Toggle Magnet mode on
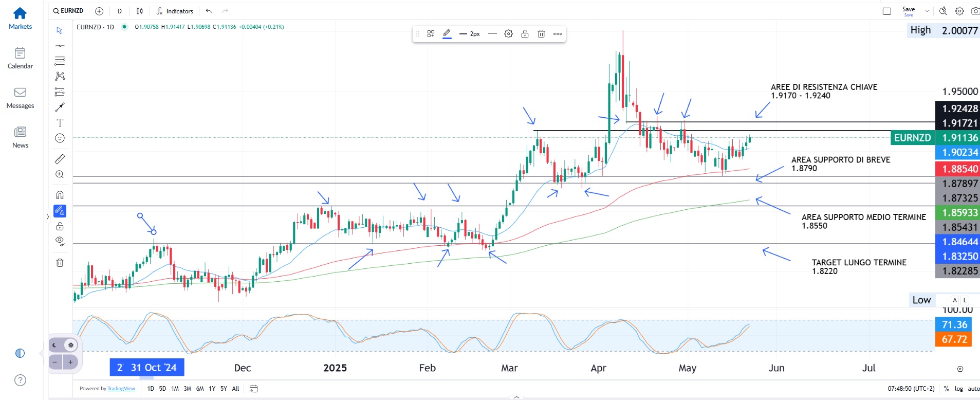980x400 pixels. [60, 195]
